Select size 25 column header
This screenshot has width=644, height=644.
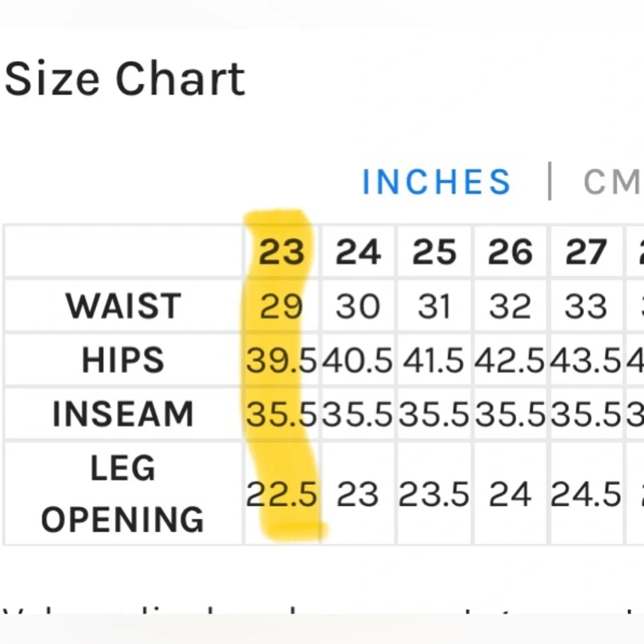434,252
